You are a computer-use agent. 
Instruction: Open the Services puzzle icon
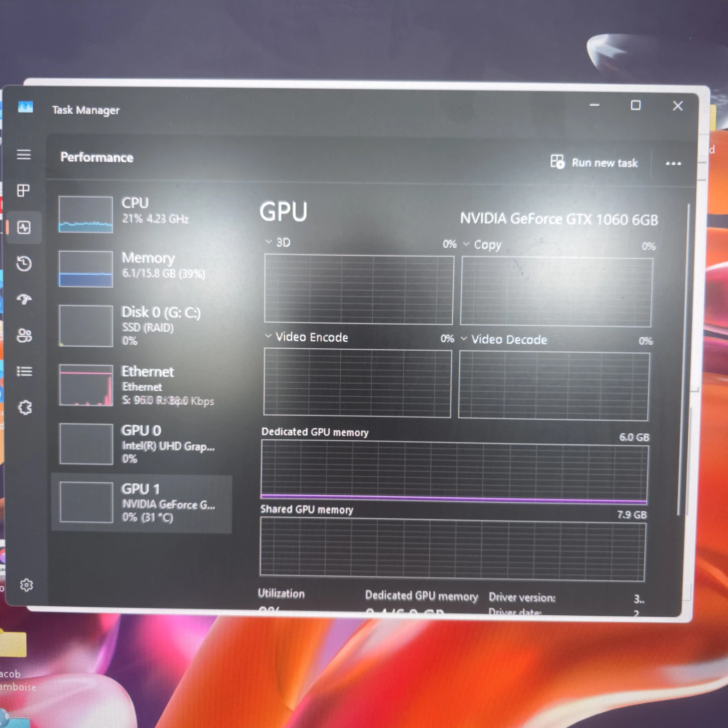pyautogui.click(x=25, y=407)
